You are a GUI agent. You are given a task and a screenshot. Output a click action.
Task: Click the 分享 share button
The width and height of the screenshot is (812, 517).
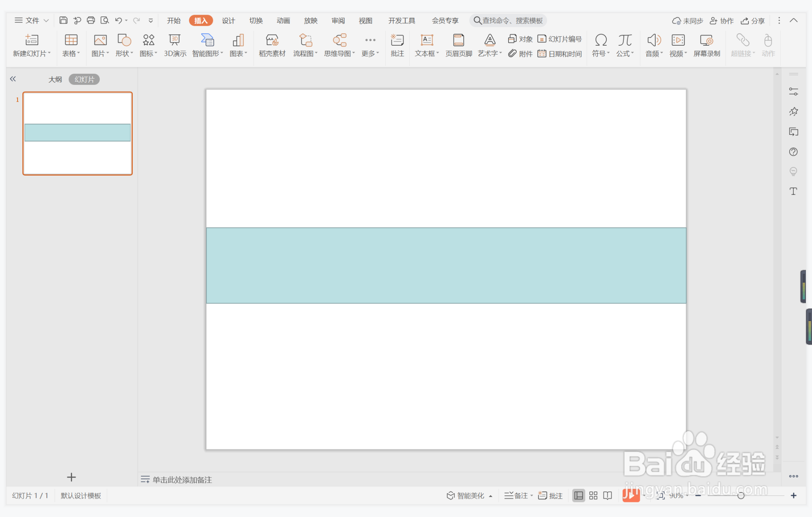753,20
